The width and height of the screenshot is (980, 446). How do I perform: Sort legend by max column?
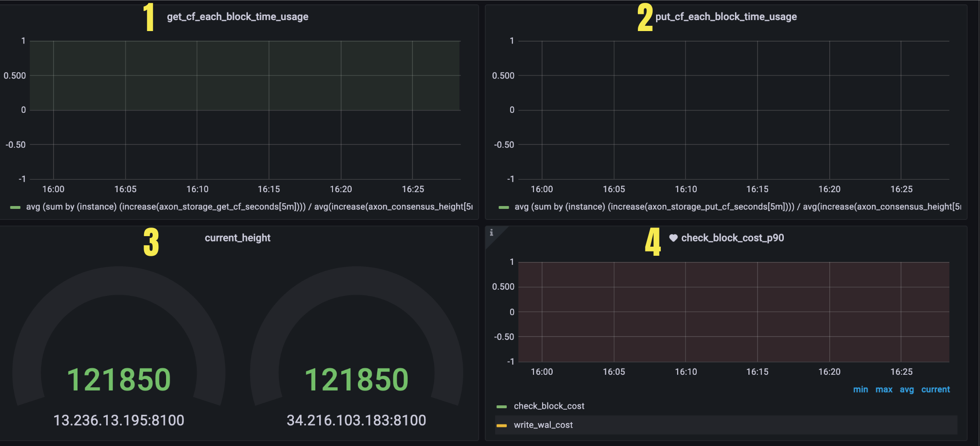(x=884, y=390)
